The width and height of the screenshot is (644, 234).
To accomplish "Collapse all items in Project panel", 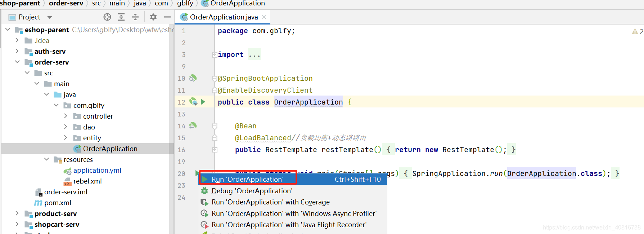I will pyautogui.click(x=135, y=17).
